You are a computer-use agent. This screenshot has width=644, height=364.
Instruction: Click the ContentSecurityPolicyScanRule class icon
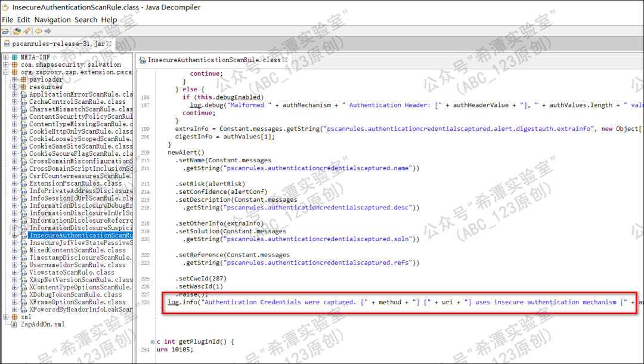[23, 116]
